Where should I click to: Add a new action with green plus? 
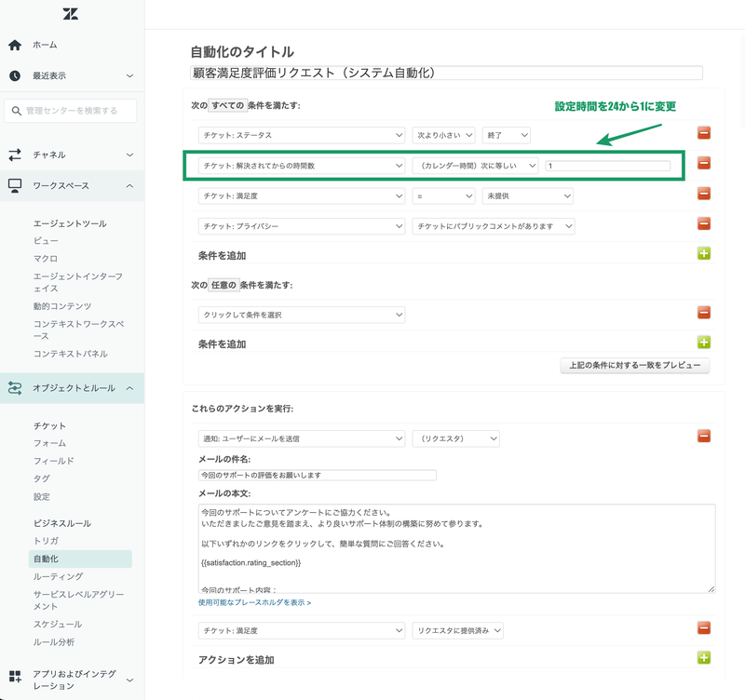coord(703,658)
